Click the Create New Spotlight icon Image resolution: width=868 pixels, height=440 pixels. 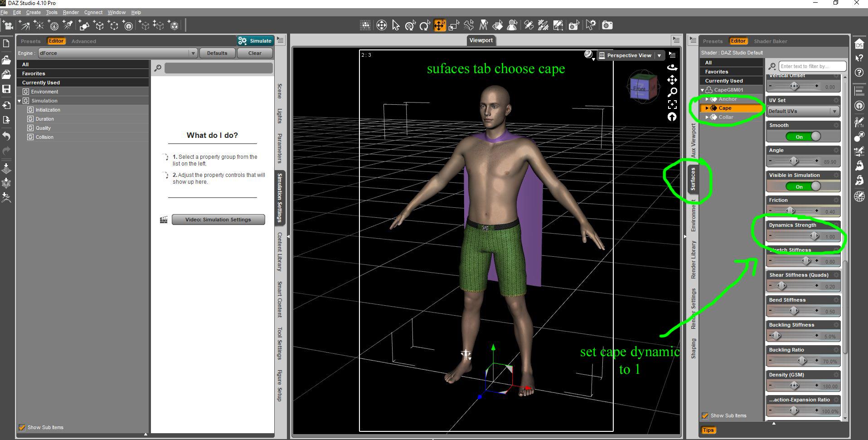(x=68, y=25)
